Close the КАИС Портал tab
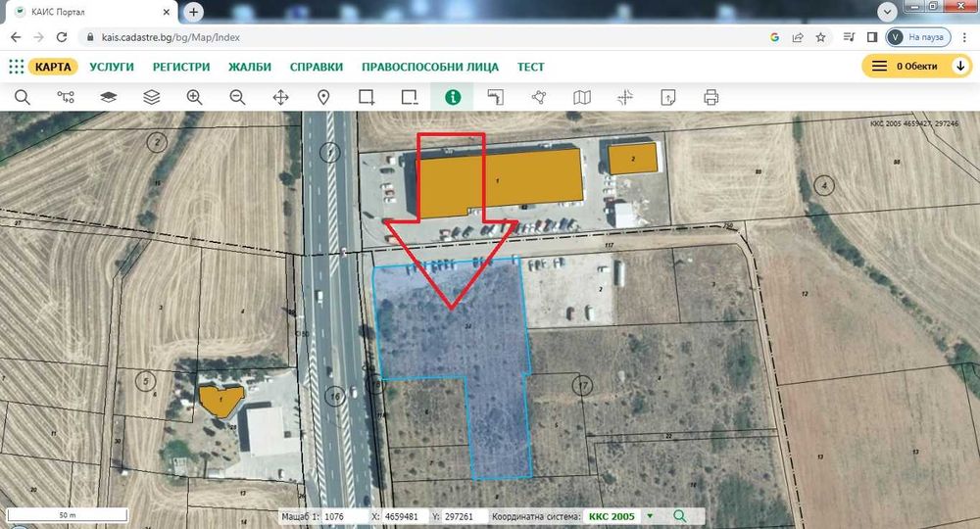 tap(167, 12)
